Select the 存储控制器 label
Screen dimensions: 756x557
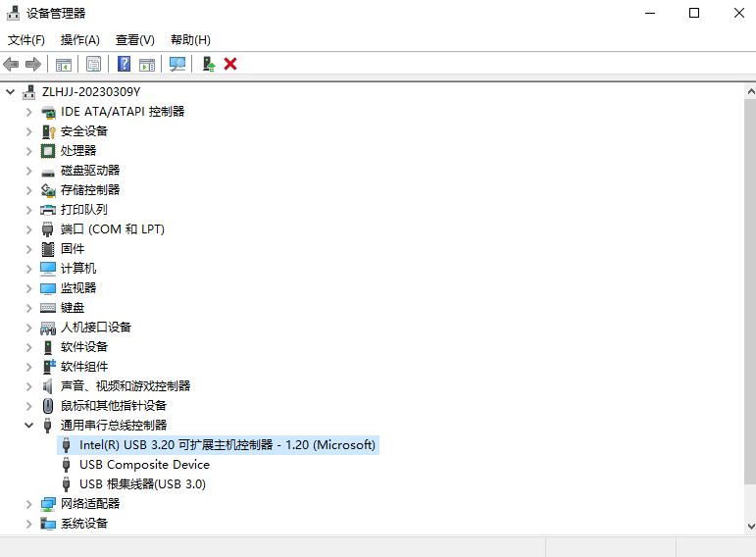click(90, 190)
